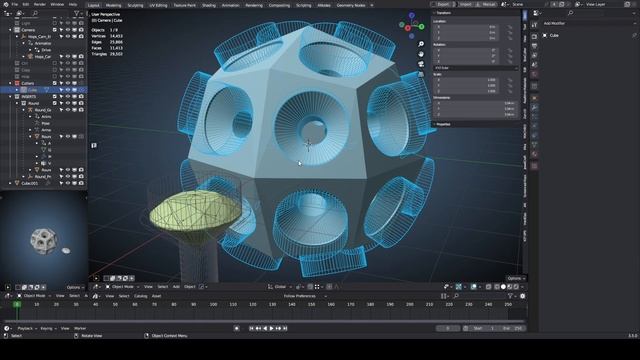This screenshot has width=640, height=360.
Task: Toggle the INSERTS collection exclude checkbox
Action: pos(54,96)
